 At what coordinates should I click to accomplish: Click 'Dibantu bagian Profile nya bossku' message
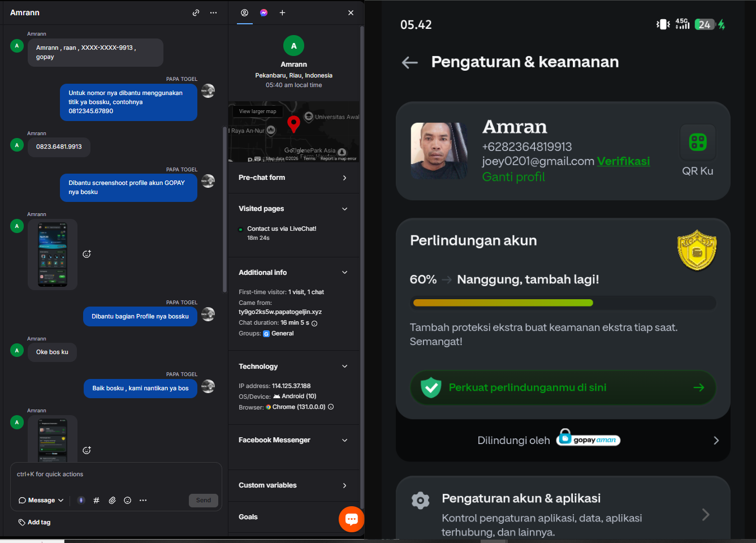140,317
